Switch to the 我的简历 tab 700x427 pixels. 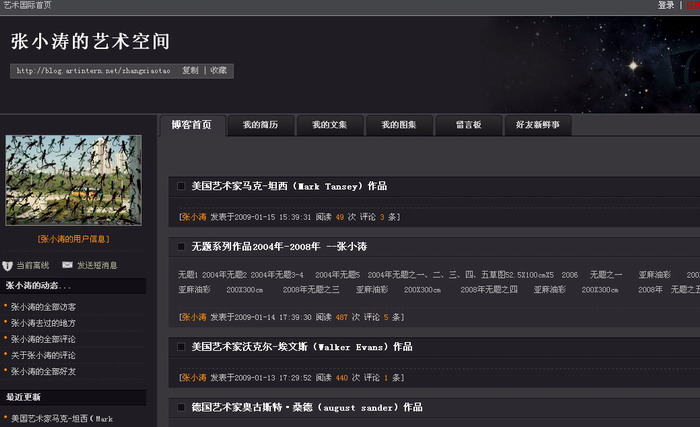tap(260, 125)
